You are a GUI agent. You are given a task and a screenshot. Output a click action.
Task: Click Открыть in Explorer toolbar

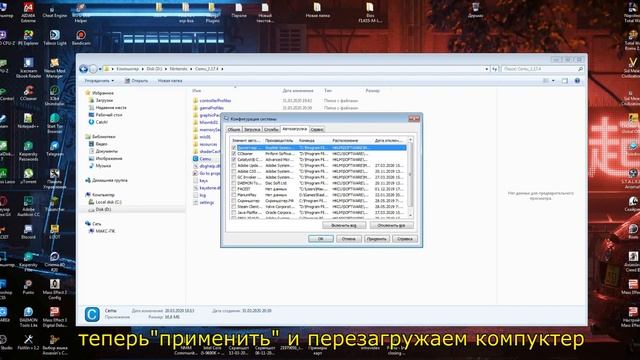click(x=137, y=81)
